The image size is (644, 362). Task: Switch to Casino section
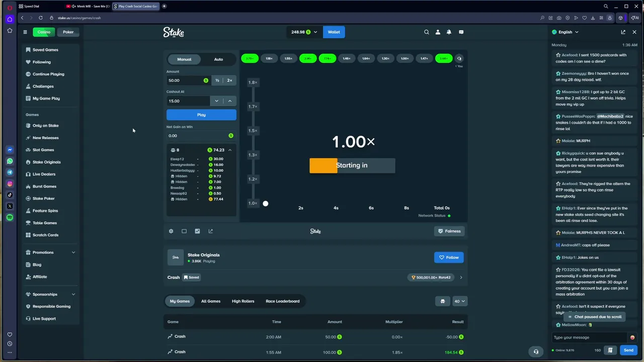44,32
